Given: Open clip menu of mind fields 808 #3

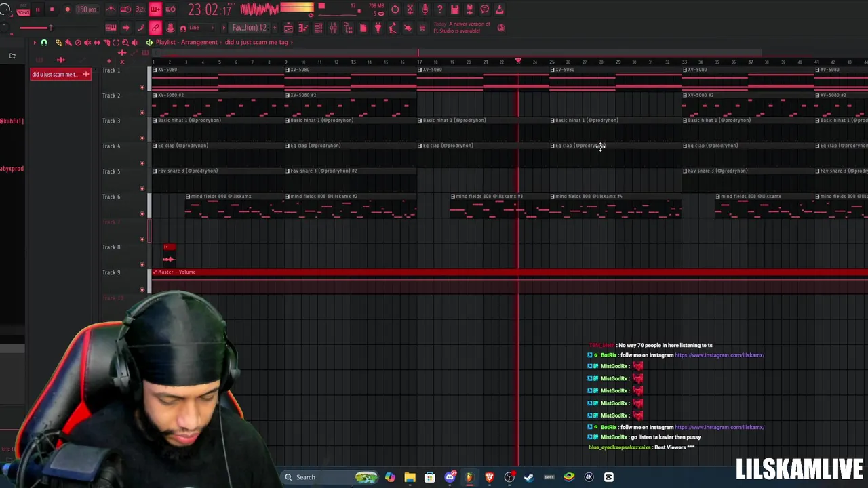Looking at the screenshot, I should click(x=454, y=196).
